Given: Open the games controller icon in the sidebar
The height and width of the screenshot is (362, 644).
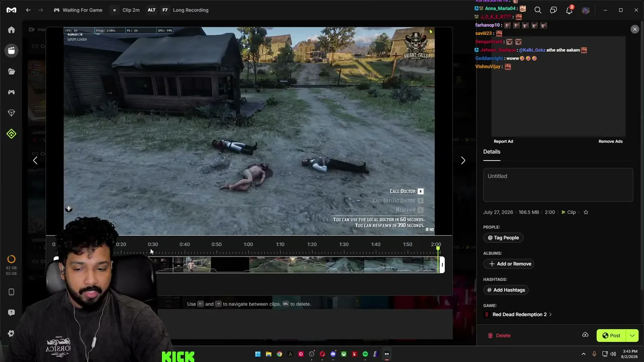Looking at the screenshot, I should coord(11,93).
